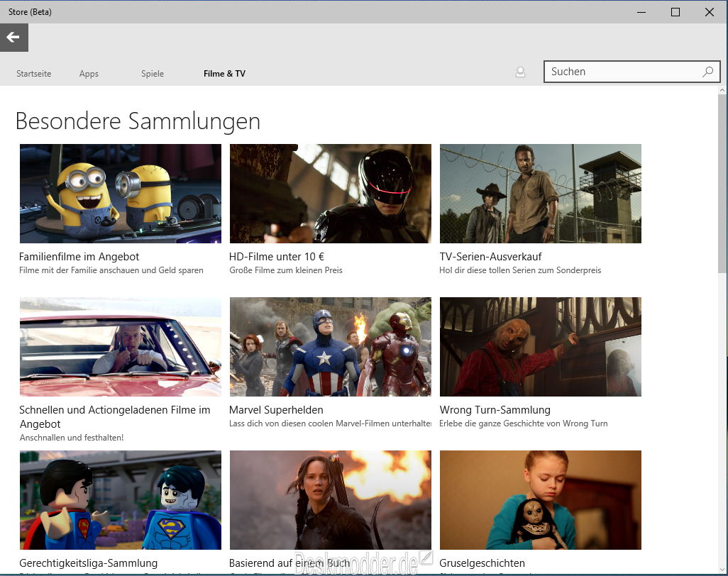
Task: Click the scrollbar down arrow
Action: [x=722, y=569]
